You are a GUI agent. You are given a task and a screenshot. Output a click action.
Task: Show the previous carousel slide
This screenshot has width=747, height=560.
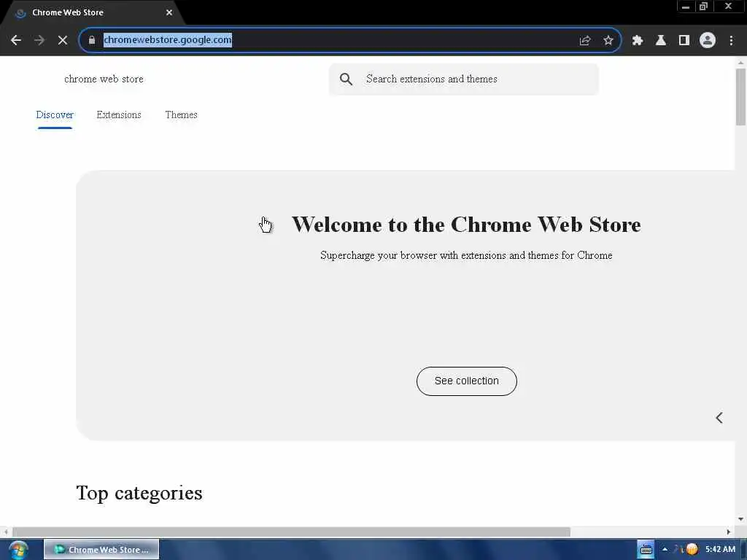719,418
